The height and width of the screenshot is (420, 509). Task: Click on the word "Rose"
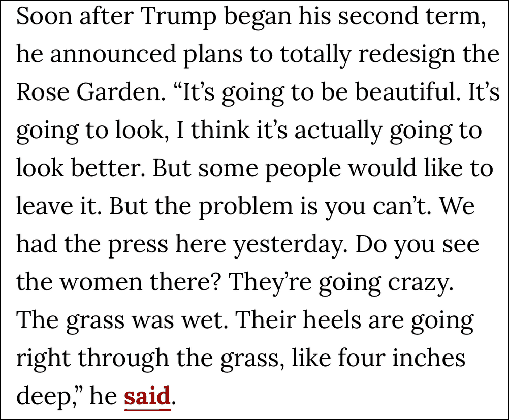coord(43,92)
